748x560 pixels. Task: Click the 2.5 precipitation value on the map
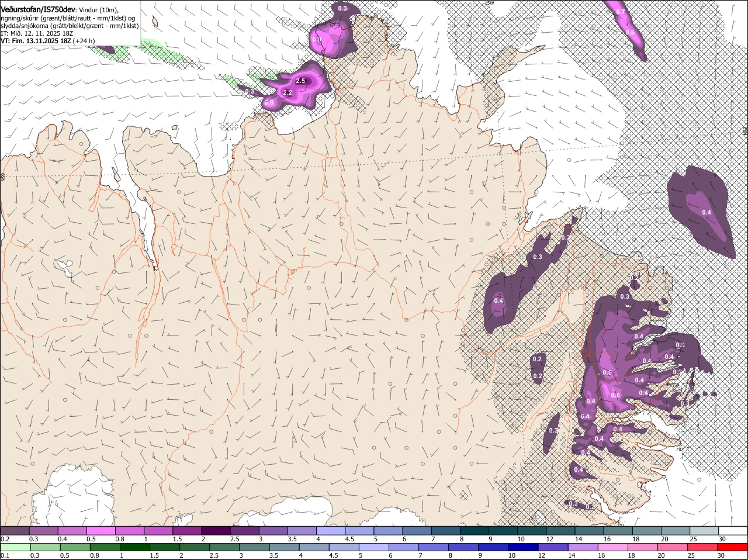click(x=301, y=81)
